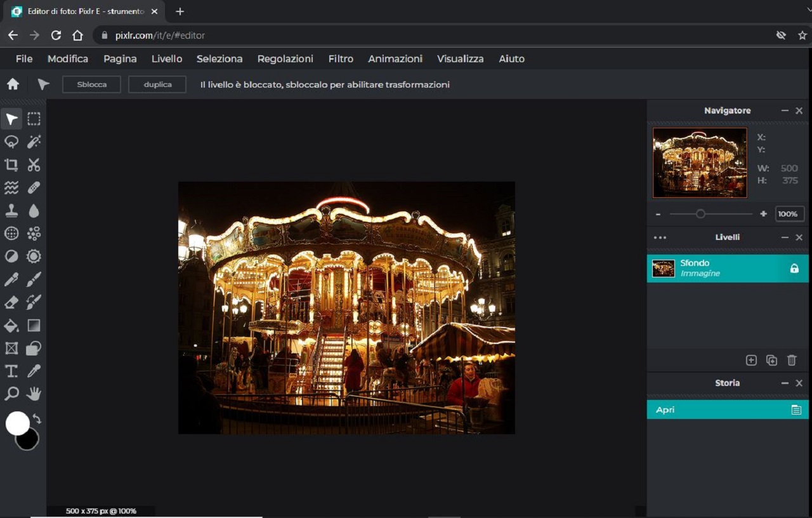The width and height of the screenshot is (812, 518).
Task: Open the Livelli panel options menu
Action: point(660,237)
